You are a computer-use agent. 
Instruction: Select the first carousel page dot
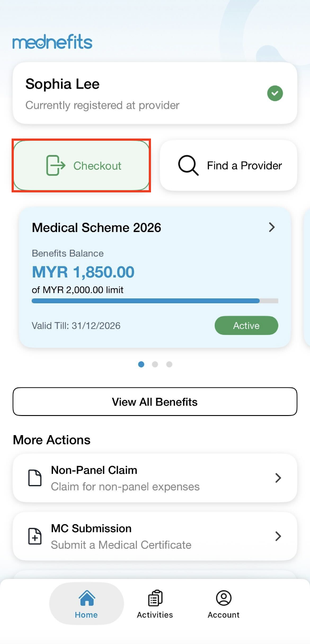pos(141,364)
